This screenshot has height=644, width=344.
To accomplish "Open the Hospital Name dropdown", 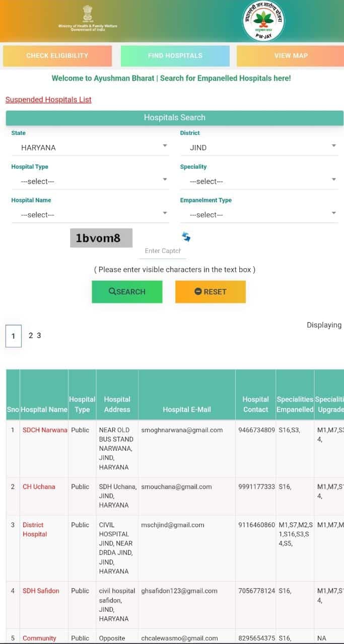I will pos(90,215).
